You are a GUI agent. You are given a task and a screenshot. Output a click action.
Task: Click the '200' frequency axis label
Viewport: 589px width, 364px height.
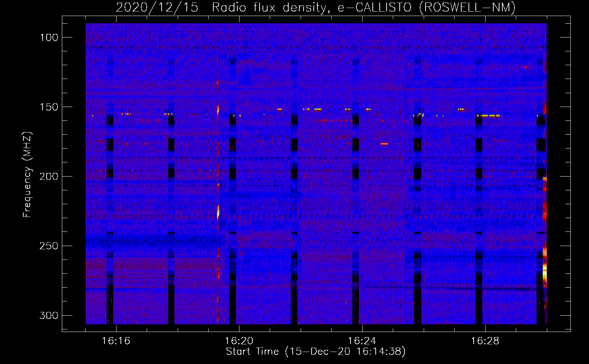[48, 177]
